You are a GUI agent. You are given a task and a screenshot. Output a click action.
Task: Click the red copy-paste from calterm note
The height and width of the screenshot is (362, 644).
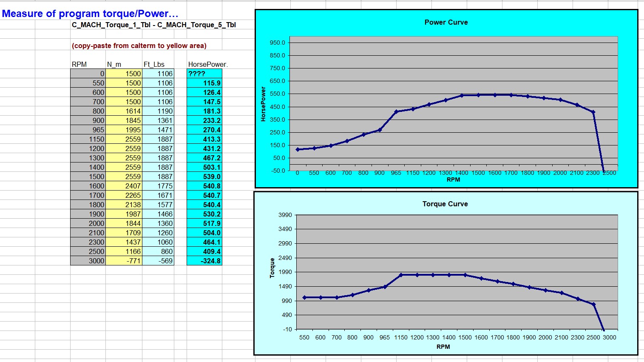pyautogui.click(x=139, y=46)
